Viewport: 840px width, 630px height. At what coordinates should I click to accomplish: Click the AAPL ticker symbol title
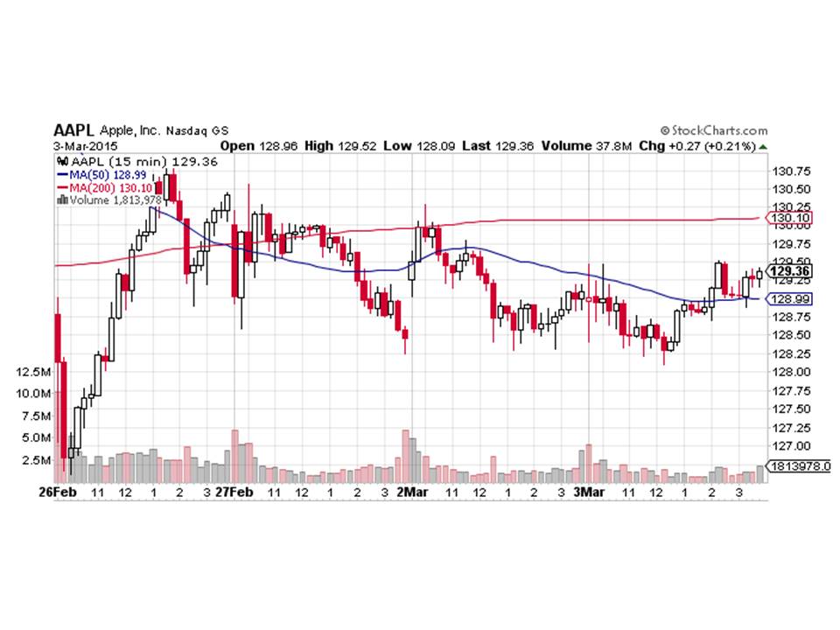73,130
